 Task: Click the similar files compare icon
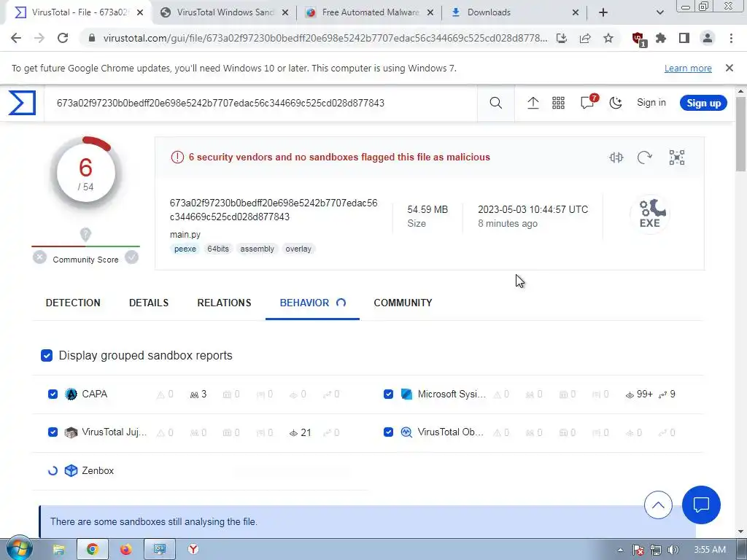(x=616, y=157)
